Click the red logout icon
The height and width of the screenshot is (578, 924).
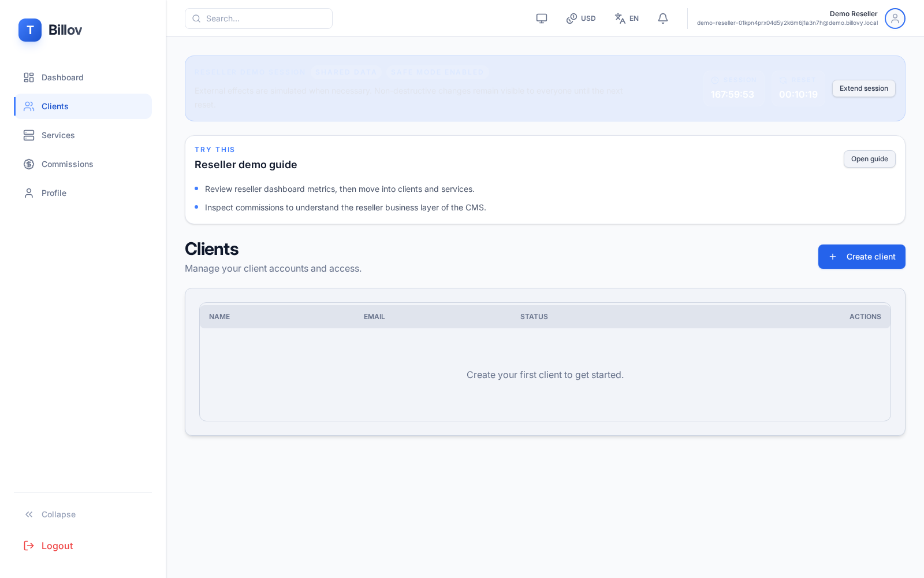point(29,546)
